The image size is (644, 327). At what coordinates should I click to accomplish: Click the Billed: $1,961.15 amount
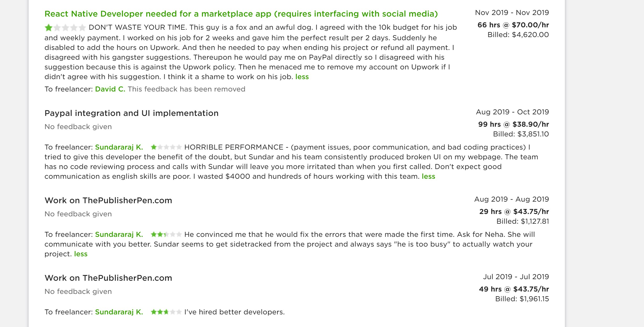pyautogui.click(x=522, y=299)
